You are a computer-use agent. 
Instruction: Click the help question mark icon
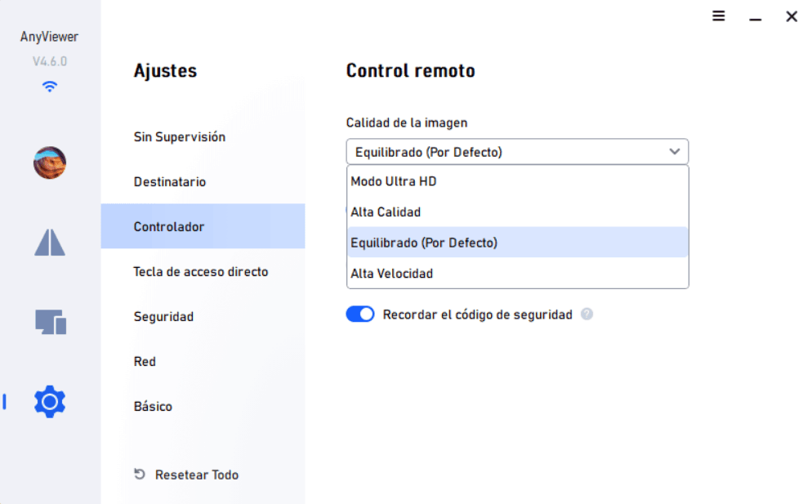point(587,314)
